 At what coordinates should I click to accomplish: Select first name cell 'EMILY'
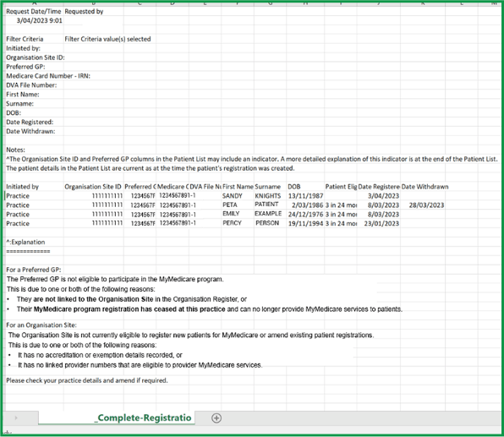pyautogui.click(x=231, y=214)
